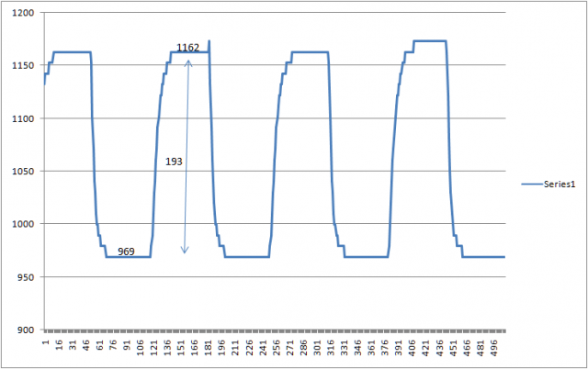Select the 969 data label

[x=127, y=251]
